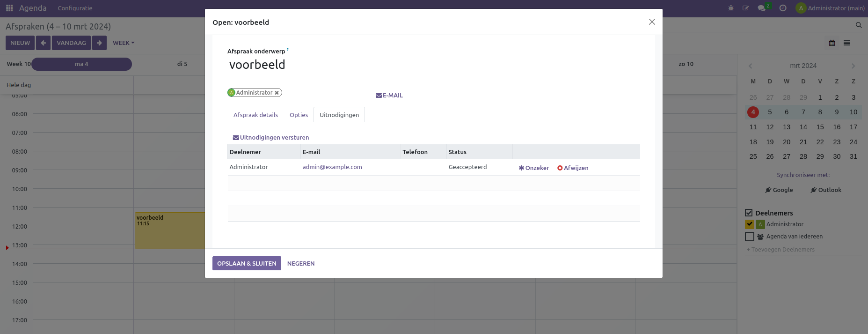Image resolution: width=868 pixels, height=334 pixels.
Task: Uncheck the Administrator attendee checkbox
Action: (x=750, y=224)
